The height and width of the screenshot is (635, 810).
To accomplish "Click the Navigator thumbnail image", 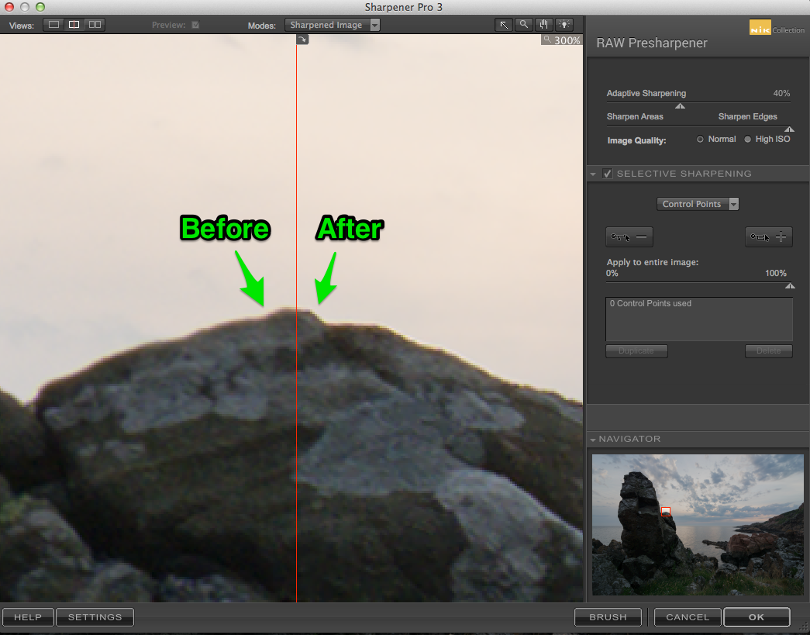I will [x=698, y=524].
